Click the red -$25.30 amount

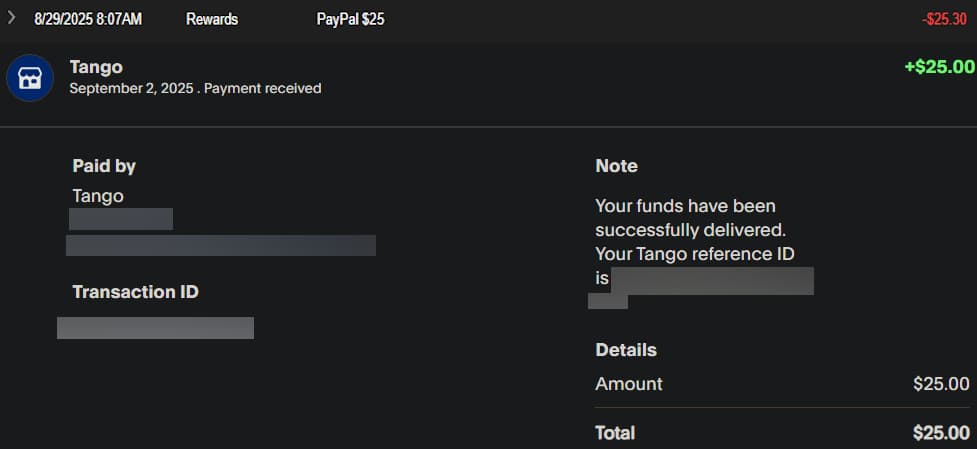click(945, 19)
